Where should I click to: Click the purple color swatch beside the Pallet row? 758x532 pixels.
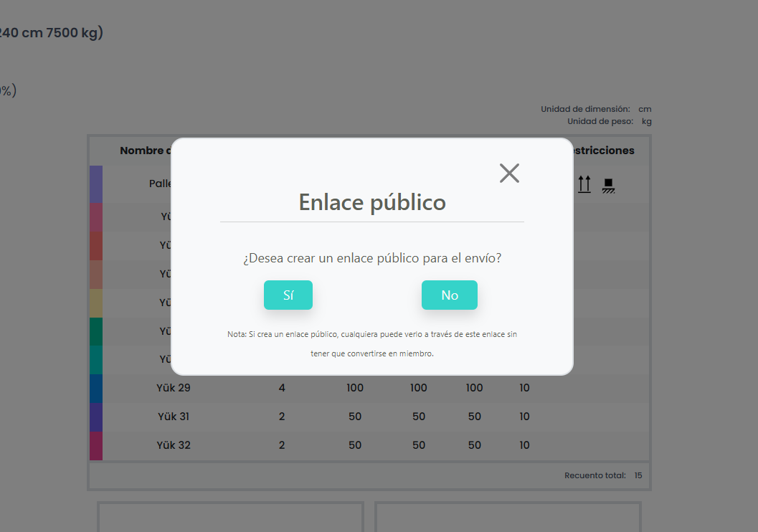[95, 184]
